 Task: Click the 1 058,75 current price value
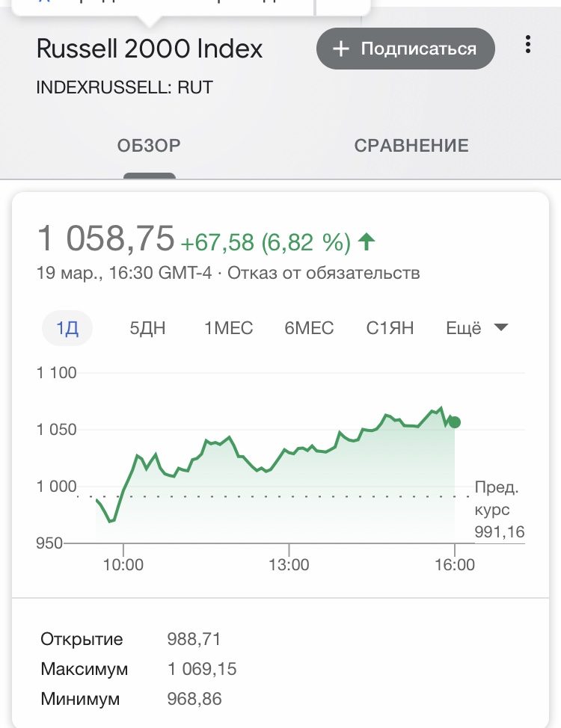click(x=105, y=238)
